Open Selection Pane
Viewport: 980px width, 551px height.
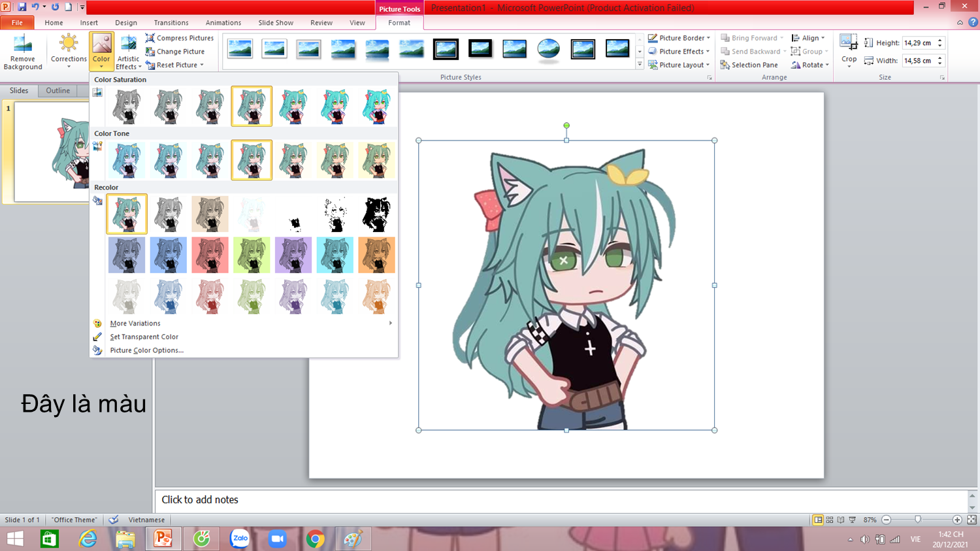tap(749, 65)
